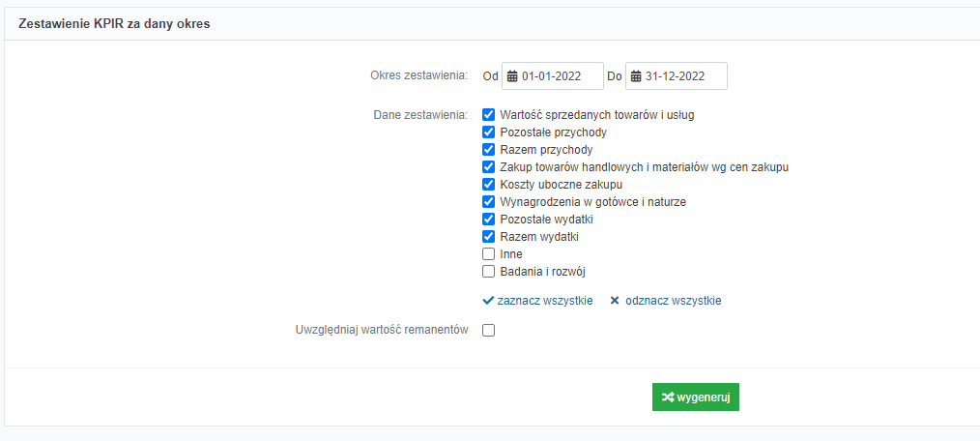Viewport: 980px width, 441px height.
Task: Click the checkmark icon next to zaznacz wszystkie
Action: point(489,300)
